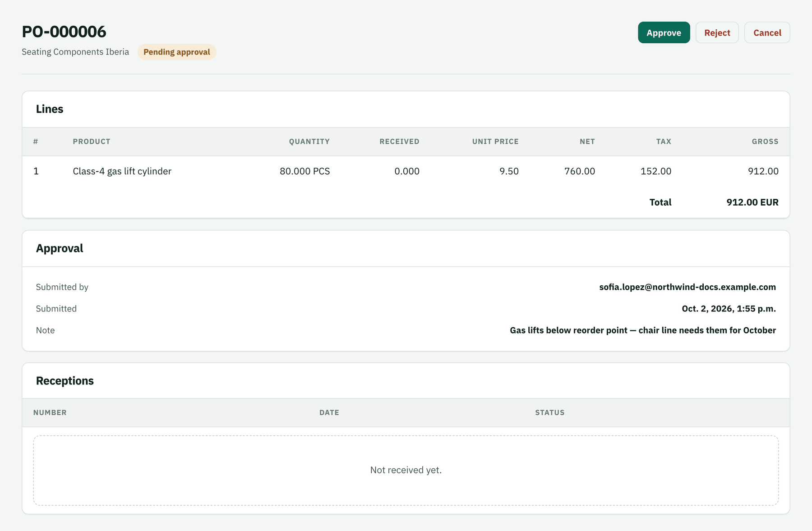Click the Reject button
This screenshot has width=812, height=531.
tap(717, 32)
